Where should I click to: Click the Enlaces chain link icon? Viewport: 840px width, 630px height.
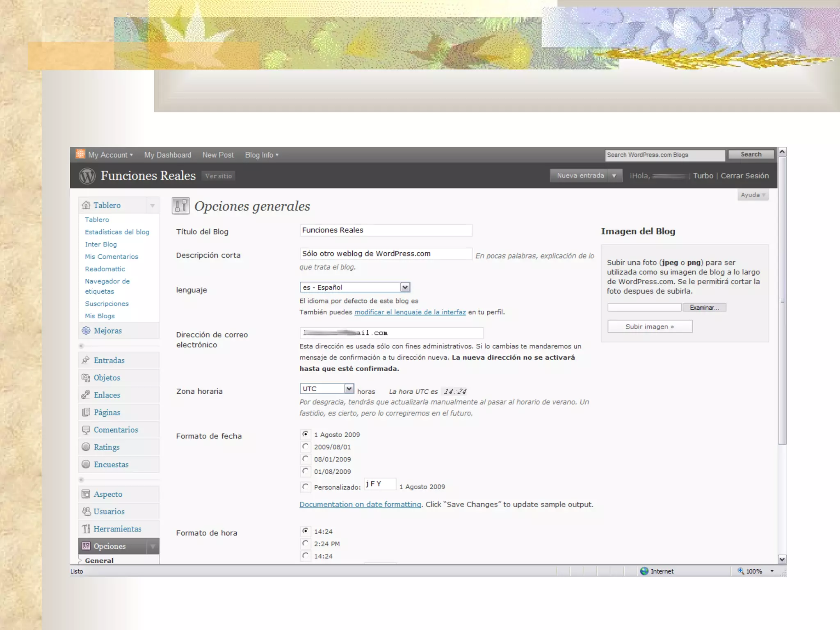click(x=86, y=395)
